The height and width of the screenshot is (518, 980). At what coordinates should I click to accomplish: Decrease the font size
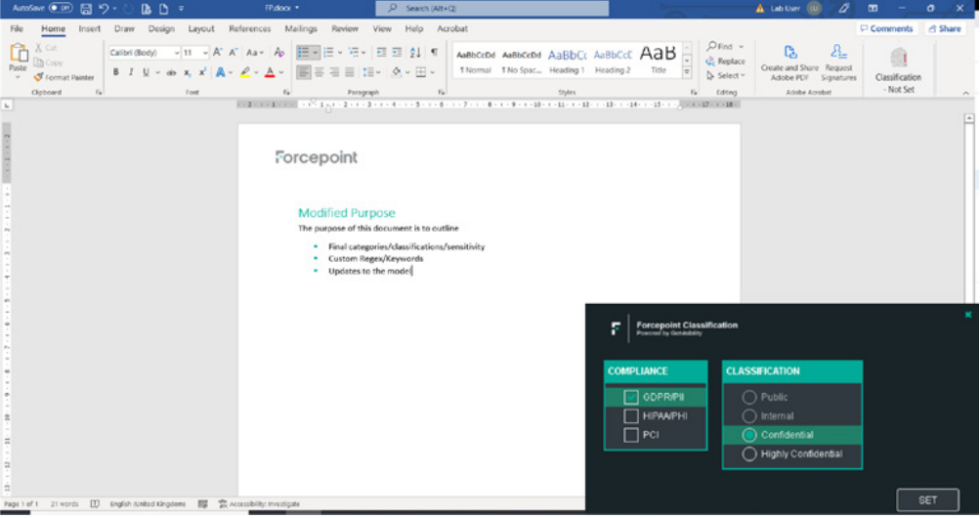click(x=233, y=53)
